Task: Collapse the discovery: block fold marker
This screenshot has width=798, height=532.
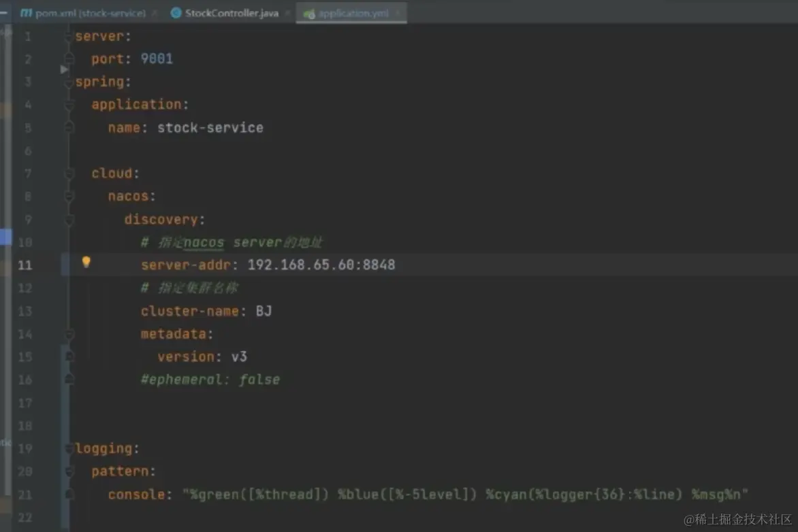Action: (69, 220)
